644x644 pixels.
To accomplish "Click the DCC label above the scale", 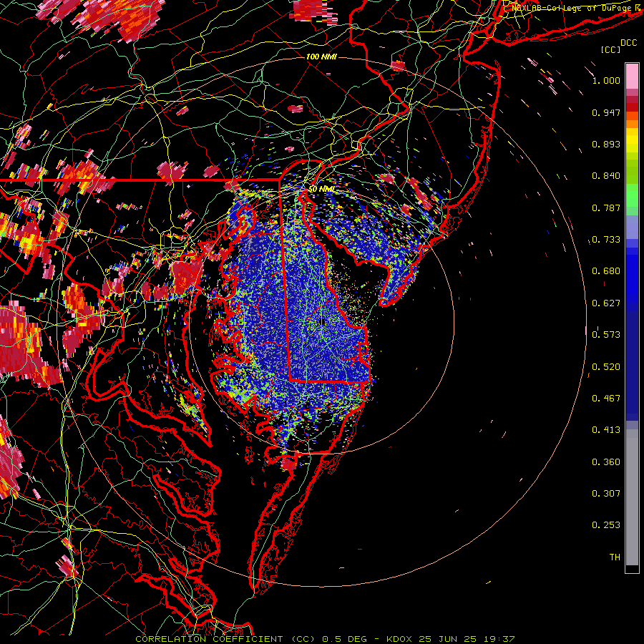I will coord(628,43).
